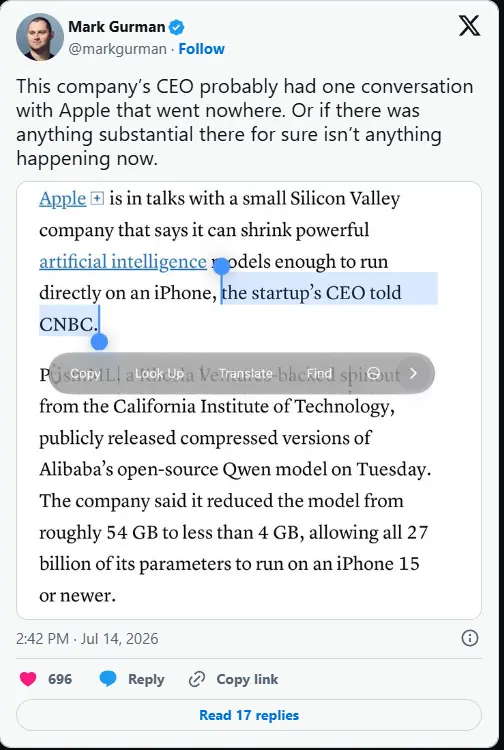
Task: Open the @markgurman handle
Action: point(118,49)
